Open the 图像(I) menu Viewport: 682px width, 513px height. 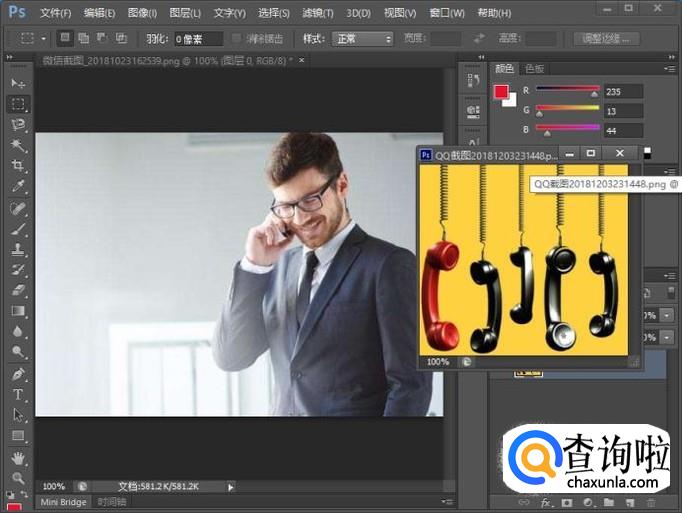[x=143, y=13]
